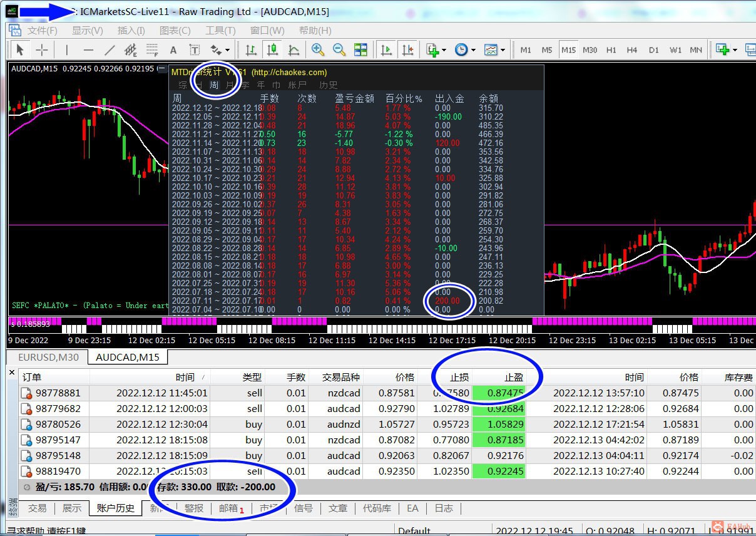Switch to the EURUSD,M30 chart tab
Viewport: 756px width, 536px height.
(x=49, y=357)
